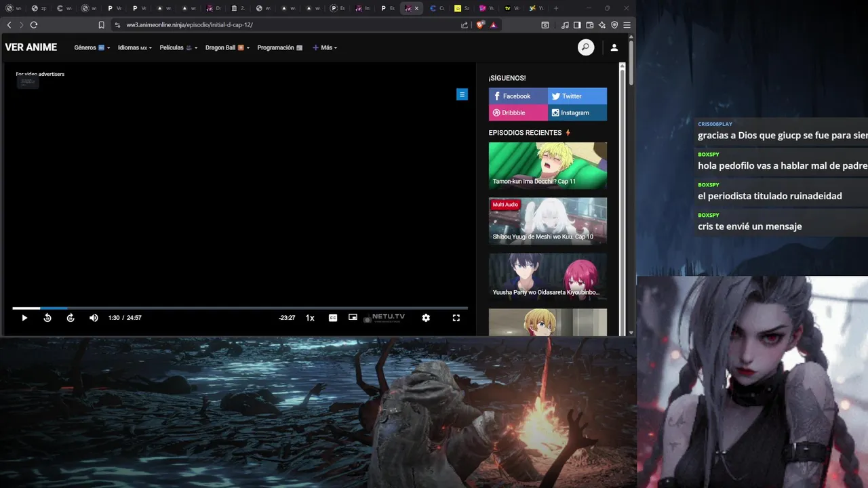Follow the site on Twitter

coord(577,96)
